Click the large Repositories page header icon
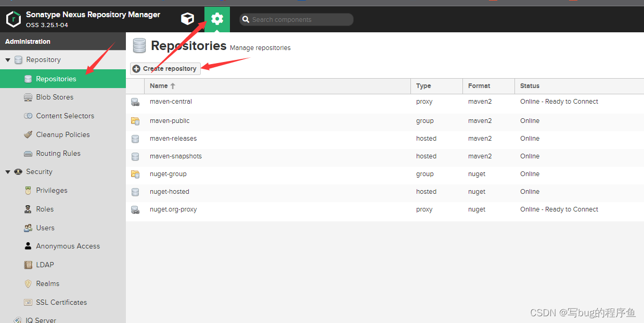 [139, 46]
